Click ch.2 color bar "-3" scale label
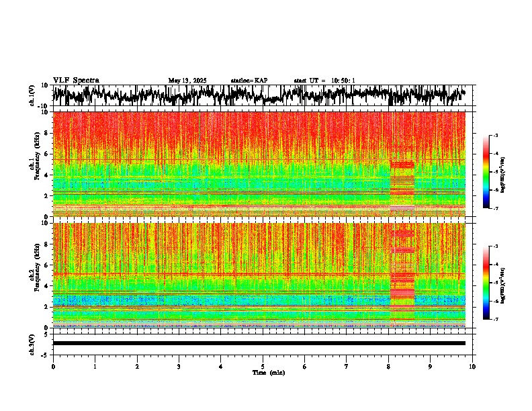The height and width of the screenshot is (411, 532). pos(496,246)
